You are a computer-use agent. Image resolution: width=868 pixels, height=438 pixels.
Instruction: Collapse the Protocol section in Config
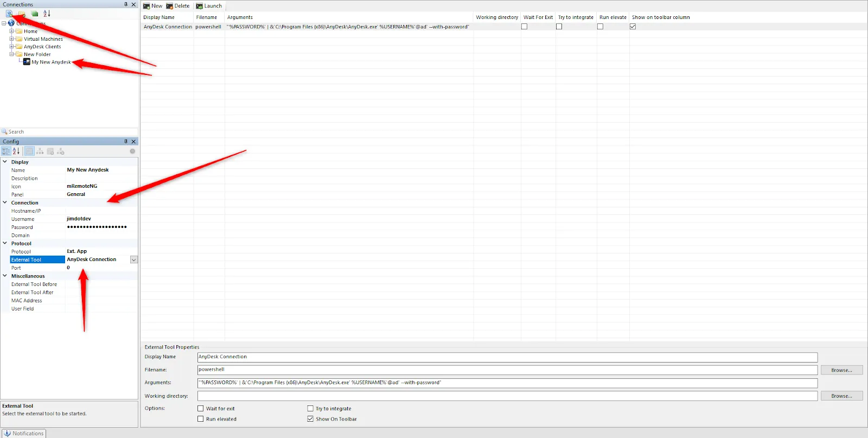coord(5,243)
